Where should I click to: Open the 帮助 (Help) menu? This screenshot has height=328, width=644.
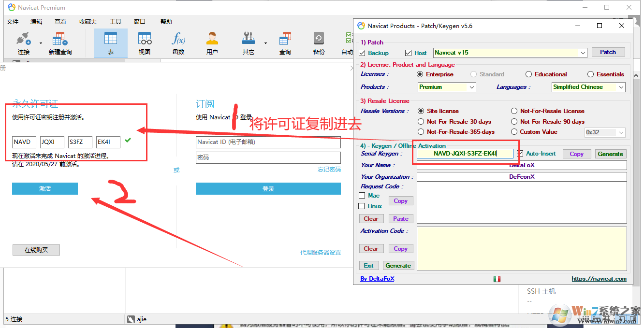(166, 21)
